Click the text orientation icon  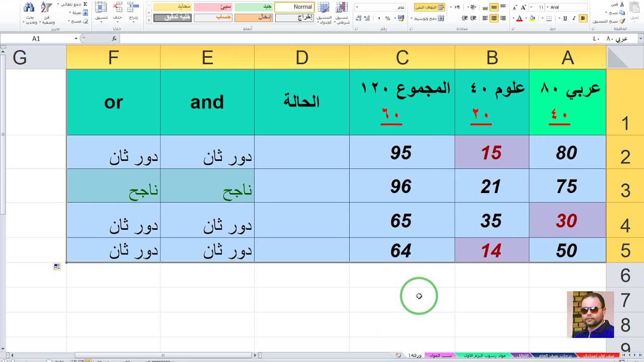(473, 7)
